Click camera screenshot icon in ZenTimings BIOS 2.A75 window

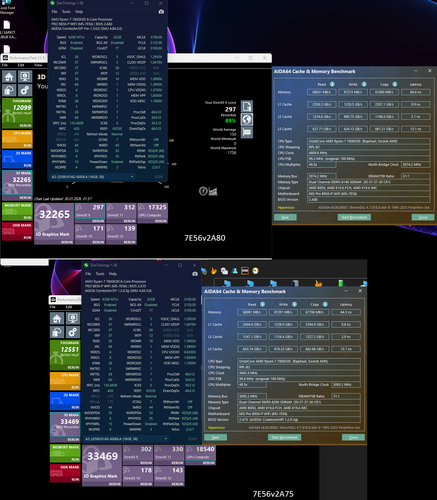[195, 274]
